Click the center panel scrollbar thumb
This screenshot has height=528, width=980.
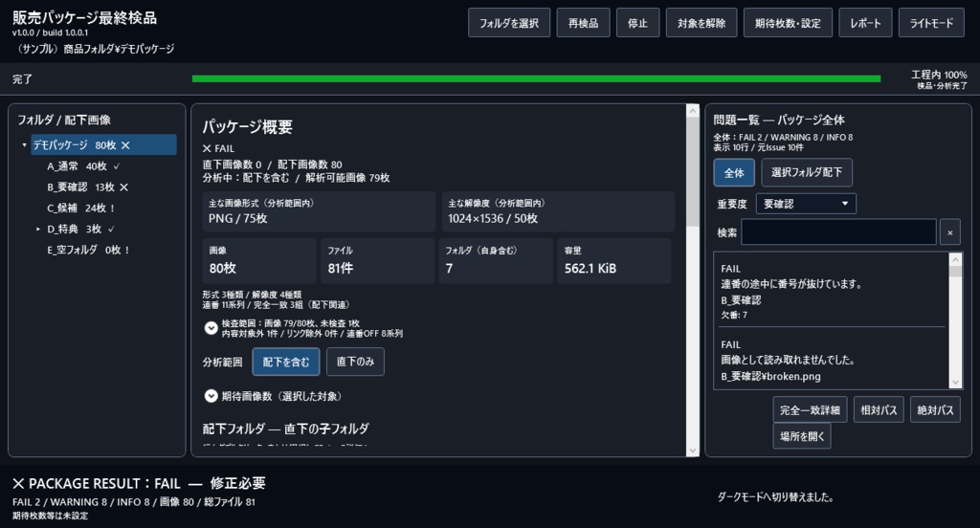click(693, 172)
